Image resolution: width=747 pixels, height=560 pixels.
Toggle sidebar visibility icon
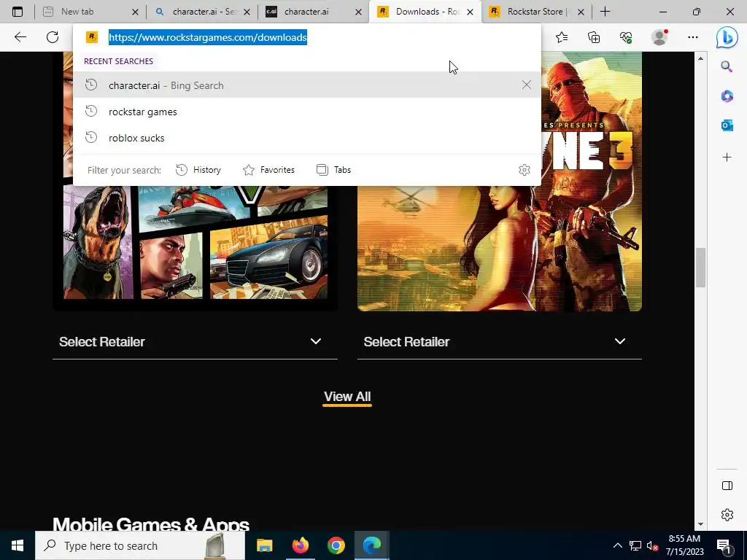(727, 486)
